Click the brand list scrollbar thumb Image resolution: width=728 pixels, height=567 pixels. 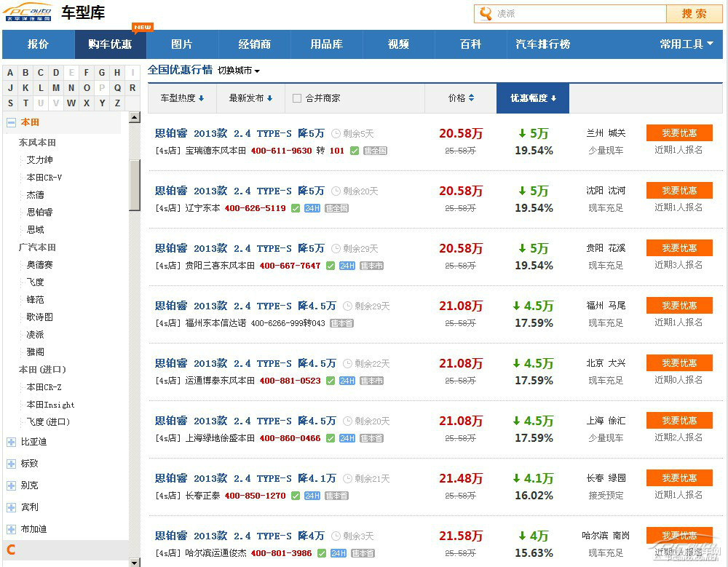135,185
